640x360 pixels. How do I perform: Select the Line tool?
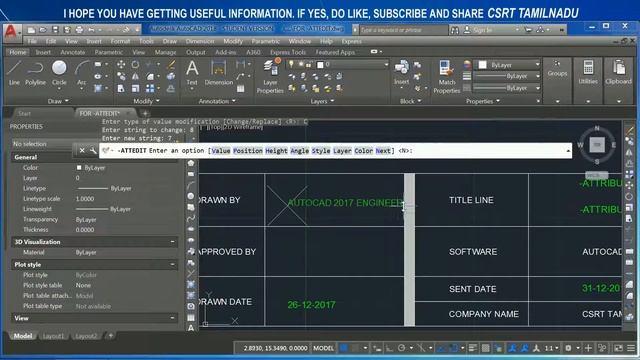pos(14,73)
